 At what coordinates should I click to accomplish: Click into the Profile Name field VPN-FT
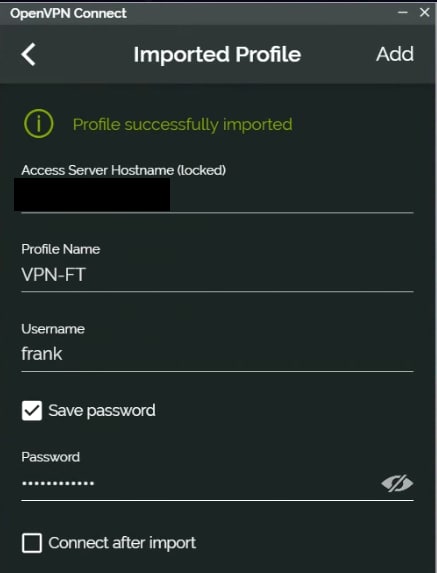(x=217, y=275)
